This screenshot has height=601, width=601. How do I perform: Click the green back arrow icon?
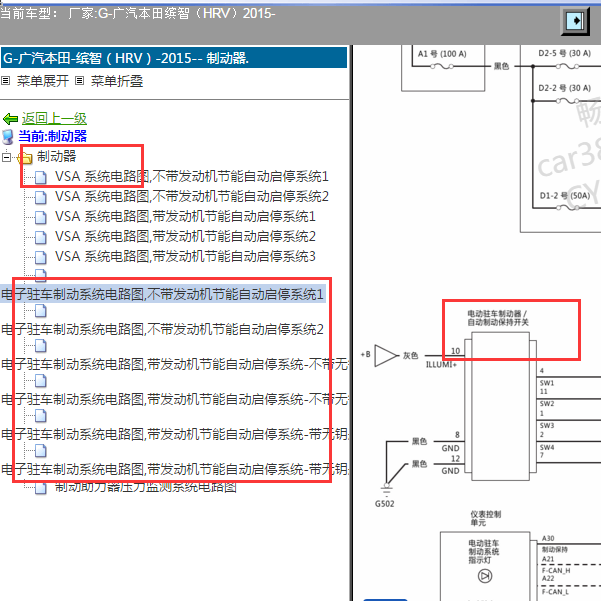click(x=10, y=119)
